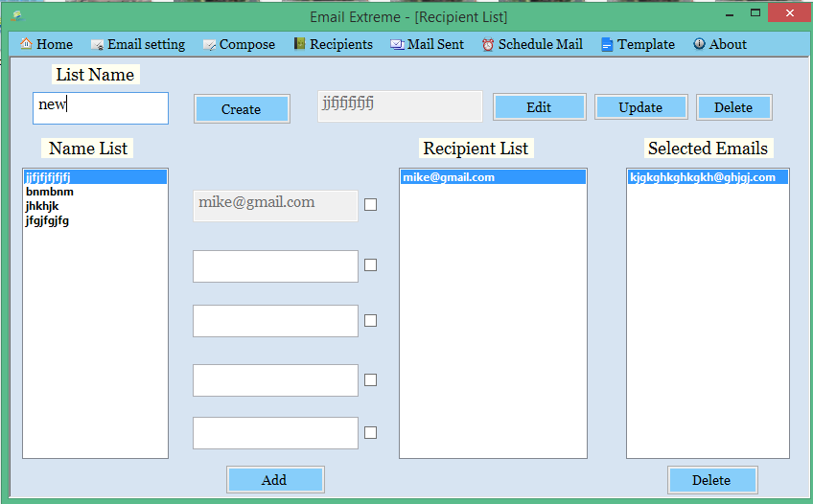Select jhkhjk in Name List
This screenshot has width=813, height=504.
(x=96, y=206)
